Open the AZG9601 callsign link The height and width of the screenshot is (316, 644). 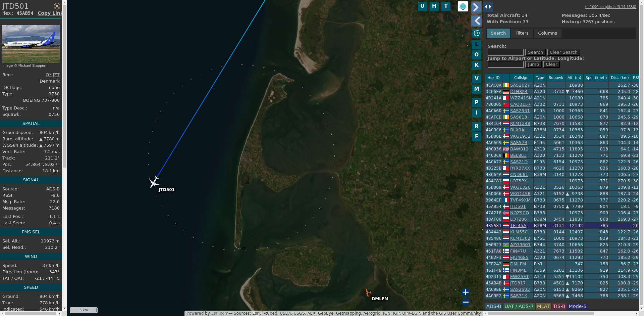520,245
